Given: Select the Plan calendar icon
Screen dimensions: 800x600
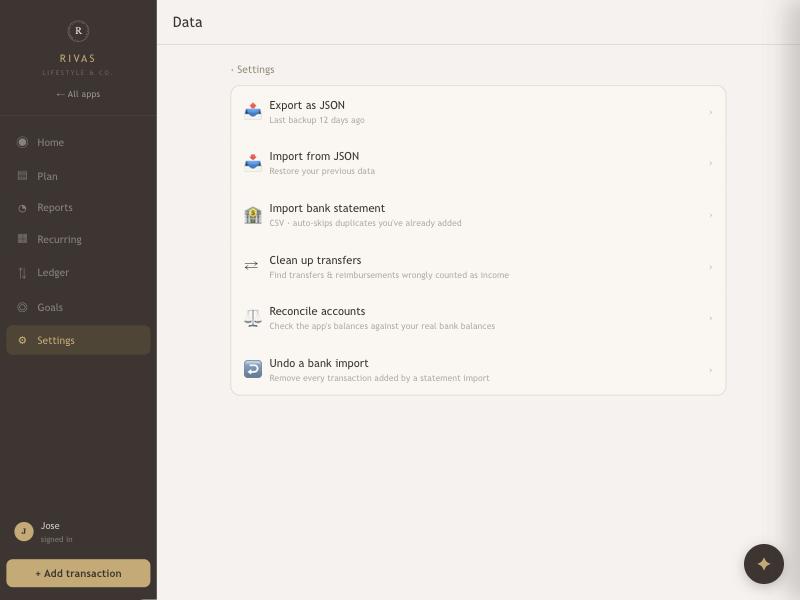Looking at the screenshot, I should coord(22,176).
